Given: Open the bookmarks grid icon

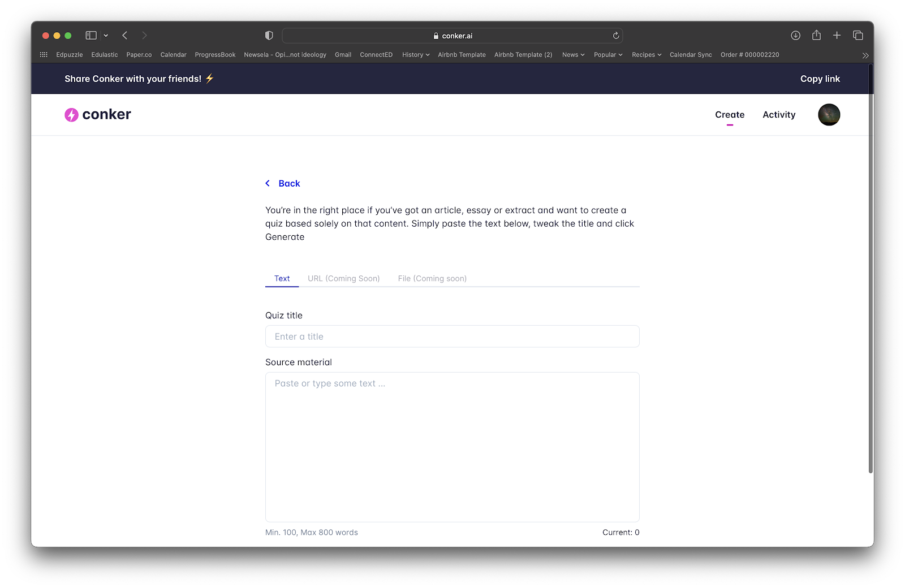Looking at the screenshot, I should pos(44,55).
